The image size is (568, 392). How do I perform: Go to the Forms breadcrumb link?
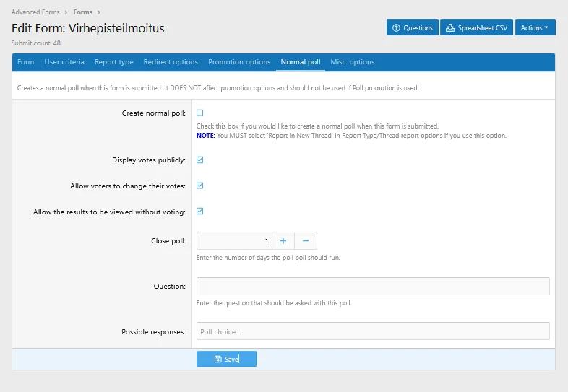[82, 12]
